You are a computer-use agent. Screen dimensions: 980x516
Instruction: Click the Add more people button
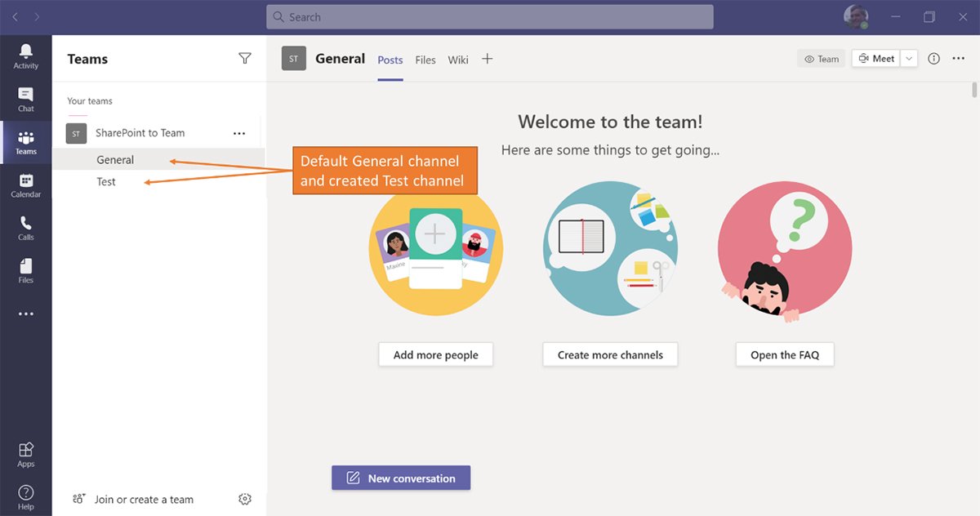click(x=436, y=354)
